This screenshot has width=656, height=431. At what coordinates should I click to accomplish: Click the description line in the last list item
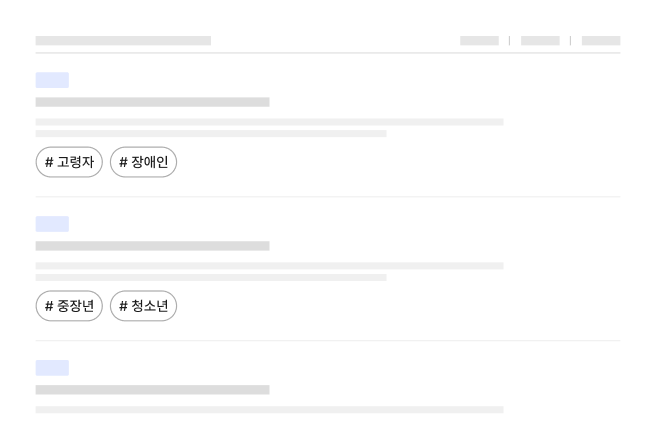pos(269,410)
